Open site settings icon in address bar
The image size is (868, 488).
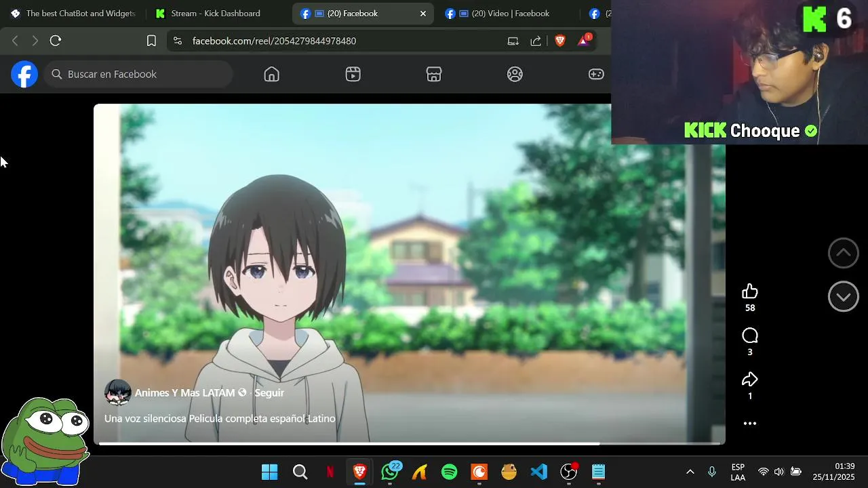tap(178, 41)
